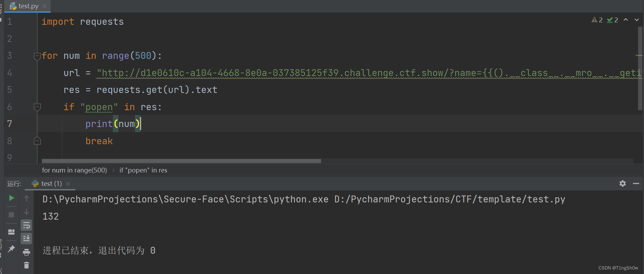This screenshot has height=274, width=644.
Task: Click 'print' on line 7
Action: (x=99, y=124)
